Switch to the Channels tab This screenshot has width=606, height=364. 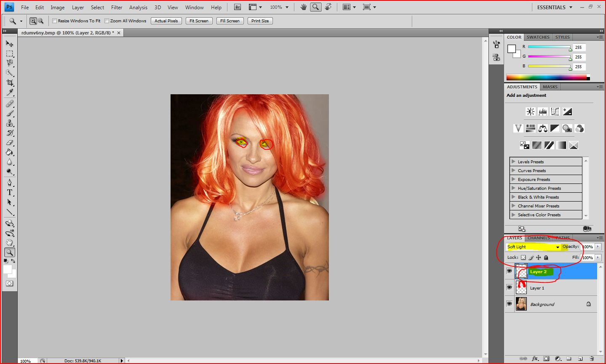tap(539, 238)
